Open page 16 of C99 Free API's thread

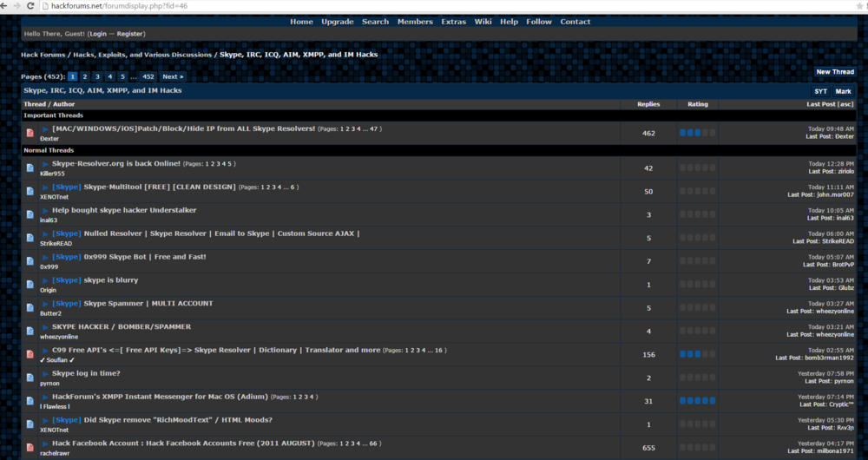tap(438, 351)
